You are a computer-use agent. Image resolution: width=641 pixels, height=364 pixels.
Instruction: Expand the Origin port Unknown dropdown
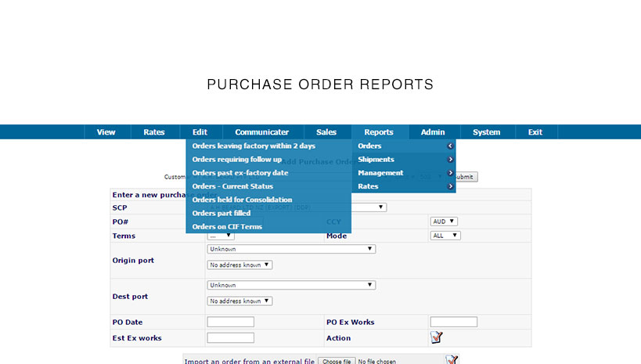[291, 249]
